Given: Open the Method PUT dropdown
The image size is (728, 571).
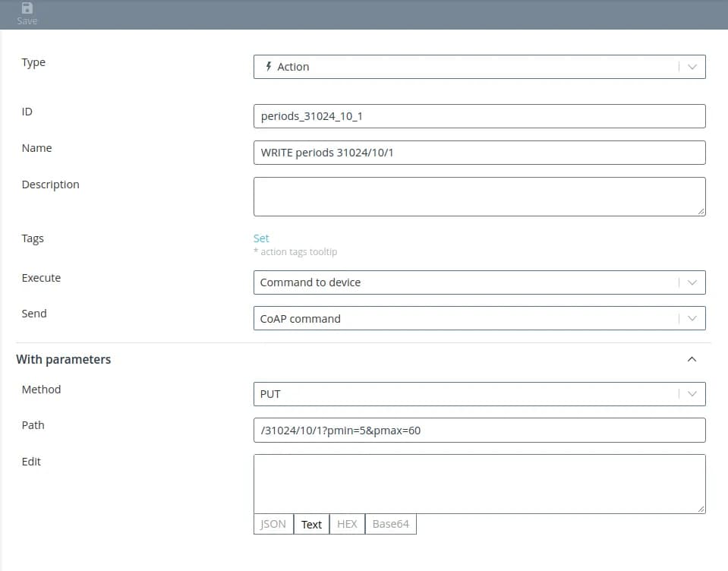Looking at the screenshot, I should tap(479, 394).
